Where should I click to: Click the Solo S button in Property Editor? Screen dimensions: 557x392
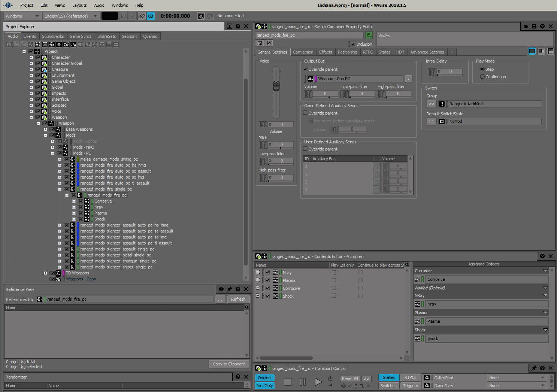[269, 43]
